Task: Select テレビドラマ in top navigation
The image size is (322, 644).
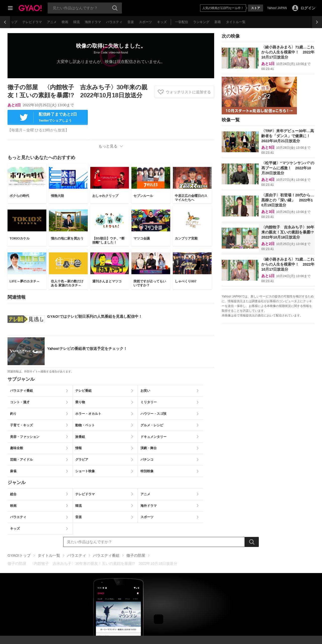Action: click(32, 22)
